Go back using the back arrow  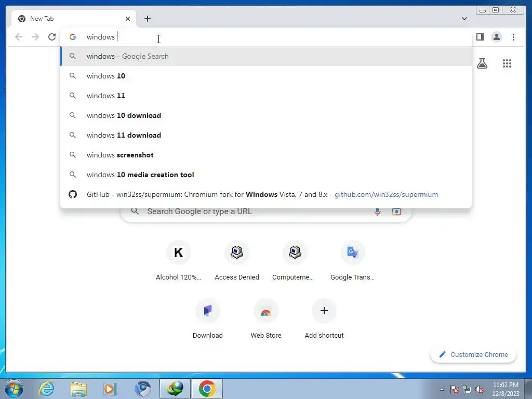tap(19, 37)
